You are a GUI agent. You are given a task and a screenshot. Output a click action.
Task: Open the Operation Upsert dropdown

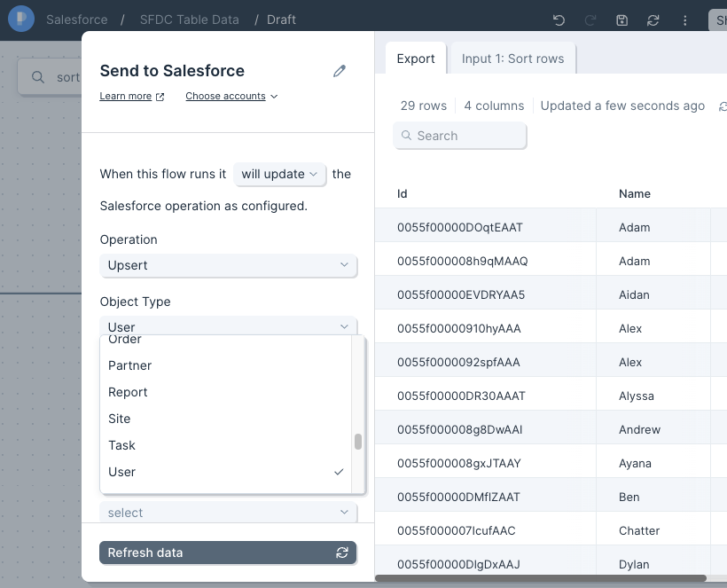click(228, 265)
